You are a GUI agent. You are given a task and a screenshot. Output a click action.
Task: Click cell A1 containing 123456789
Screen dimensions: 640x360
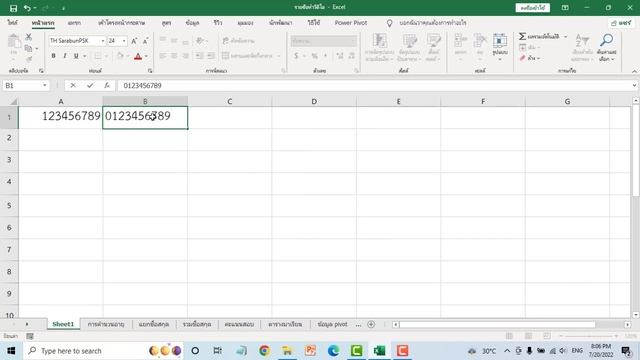(60, 118)
